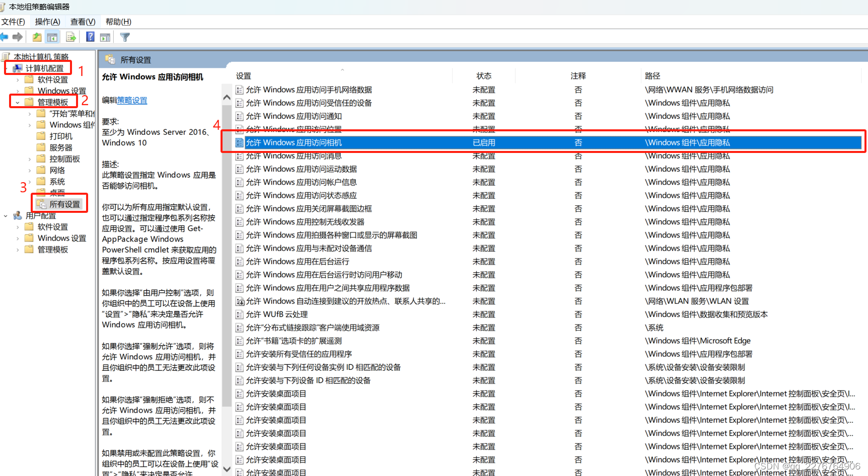The image size is (868, 476).
Task: Click the 服务器 folder icon
Action: [x=41, y=147]
